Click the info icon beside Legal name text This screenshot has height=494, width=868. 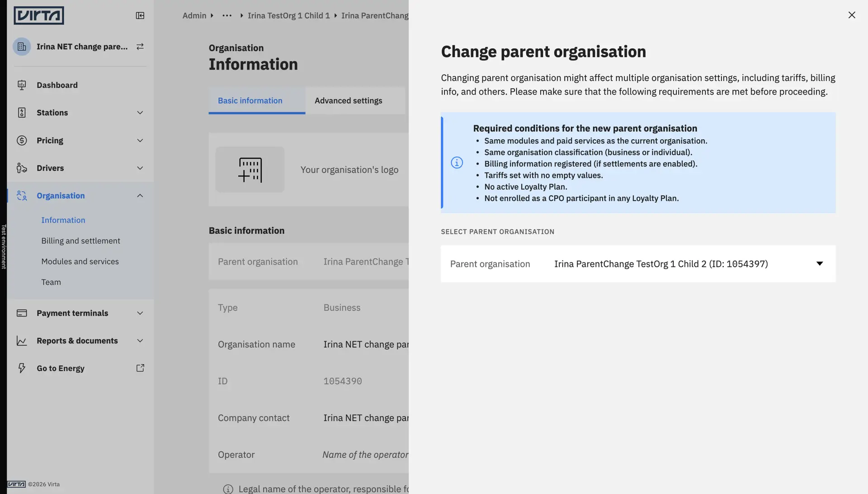(228, 489)
